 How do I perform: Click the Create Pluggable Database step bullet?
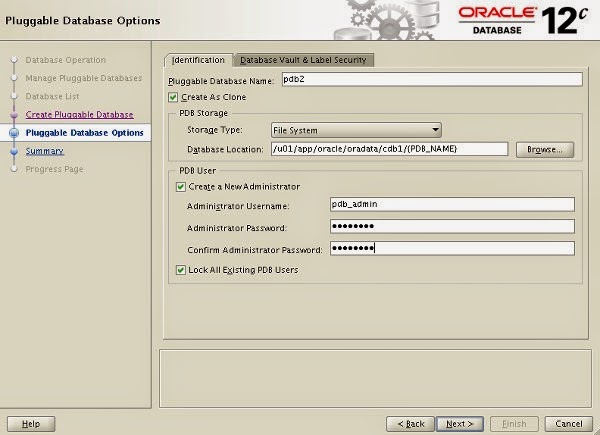(14, 115)
